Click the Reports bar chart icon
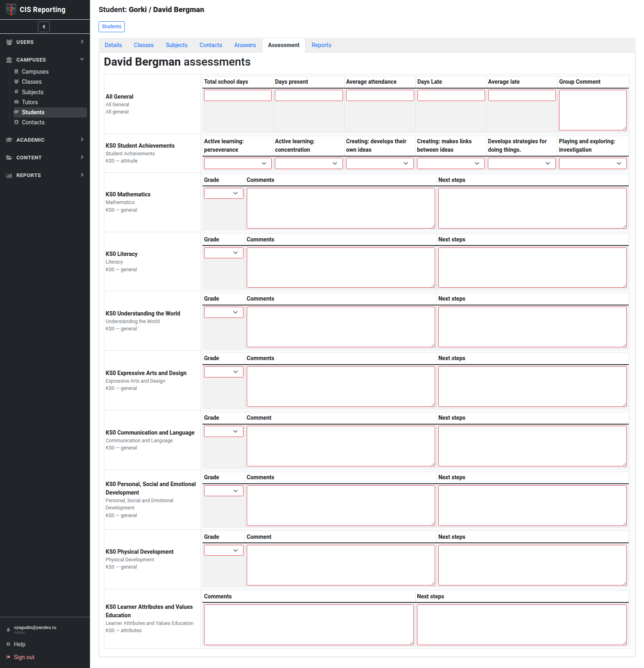 click(x=9, y=175)
